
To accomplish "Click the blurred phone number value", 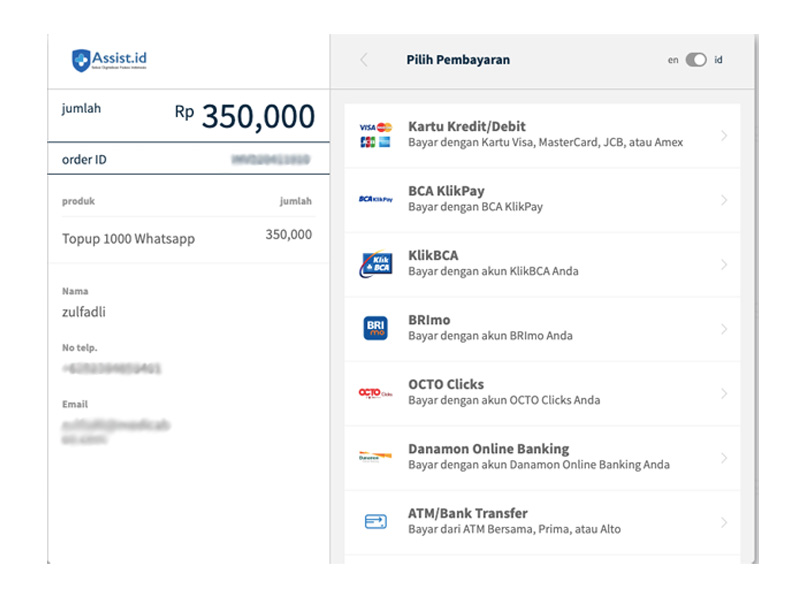I will coord(112,368).
